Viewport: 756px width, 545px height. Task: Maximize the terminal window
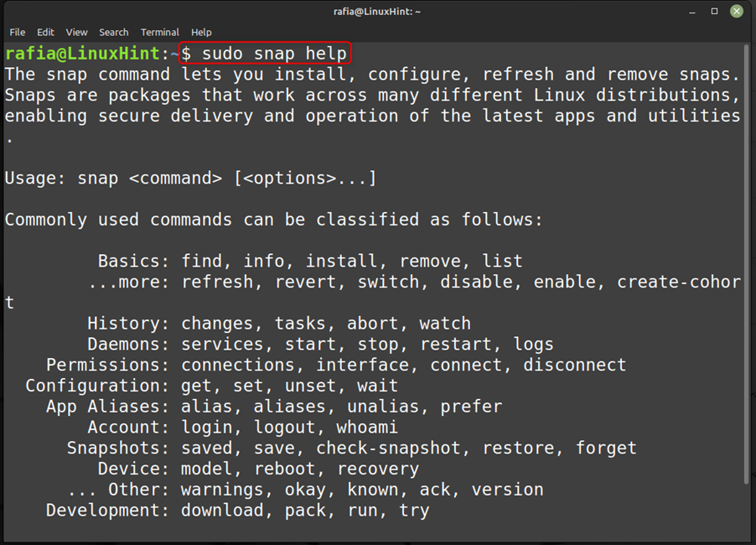pyautogui.click(x=715, y=11)
